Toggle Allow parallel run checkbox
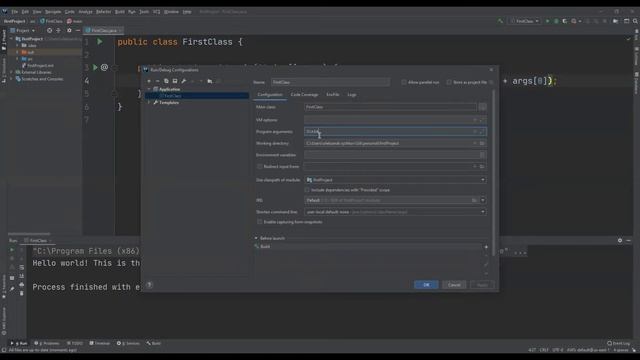The width and height of the screenshot is (640, 360). [x=404, y=82]
